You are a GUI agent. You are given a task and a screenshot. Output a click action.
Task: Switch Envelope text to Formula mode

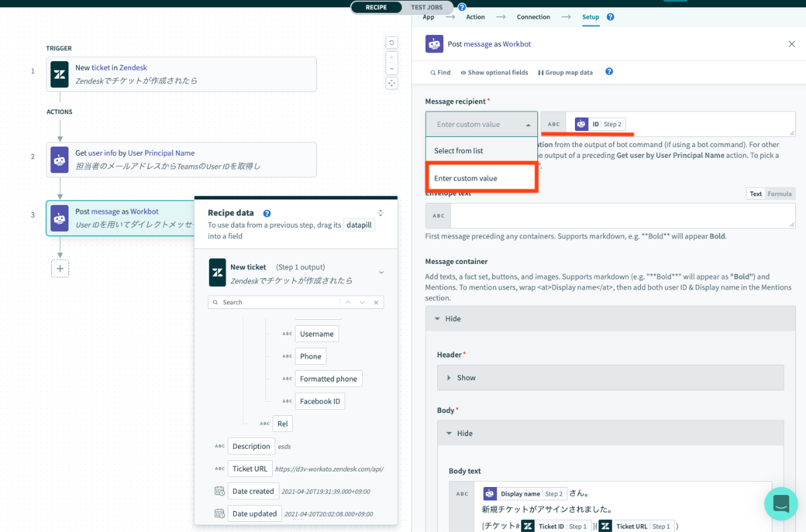pos(780,193)
